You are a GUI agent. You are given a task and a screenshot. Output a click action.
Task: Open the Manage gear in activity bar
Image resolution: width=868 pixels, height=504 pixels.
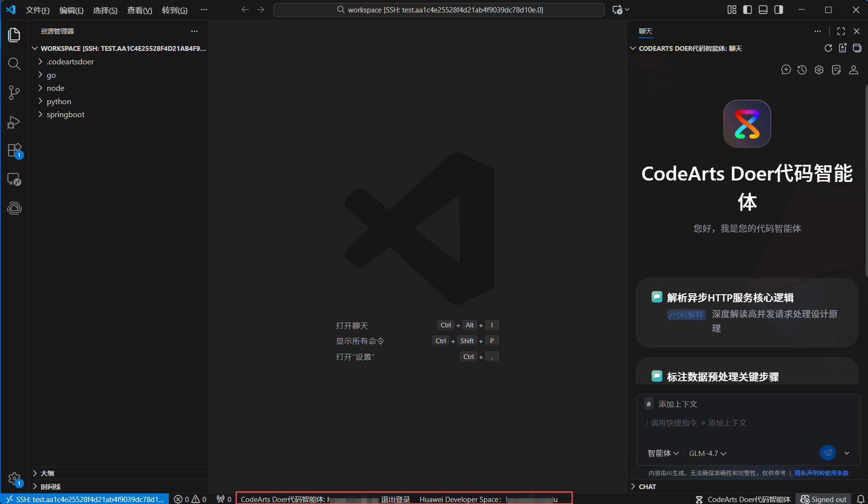tap(14, 479)
